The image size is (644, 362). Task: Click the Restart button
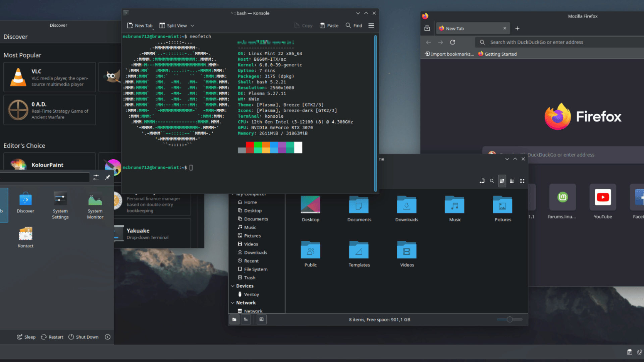pyautogui.click(x=52, y=337)
